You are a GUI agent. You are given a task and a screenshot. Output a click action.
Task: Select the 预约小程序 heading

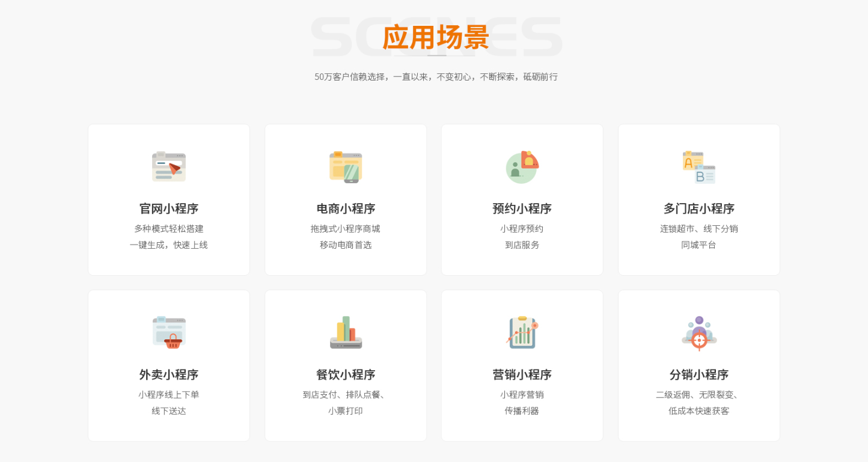[x=522, y=208]
